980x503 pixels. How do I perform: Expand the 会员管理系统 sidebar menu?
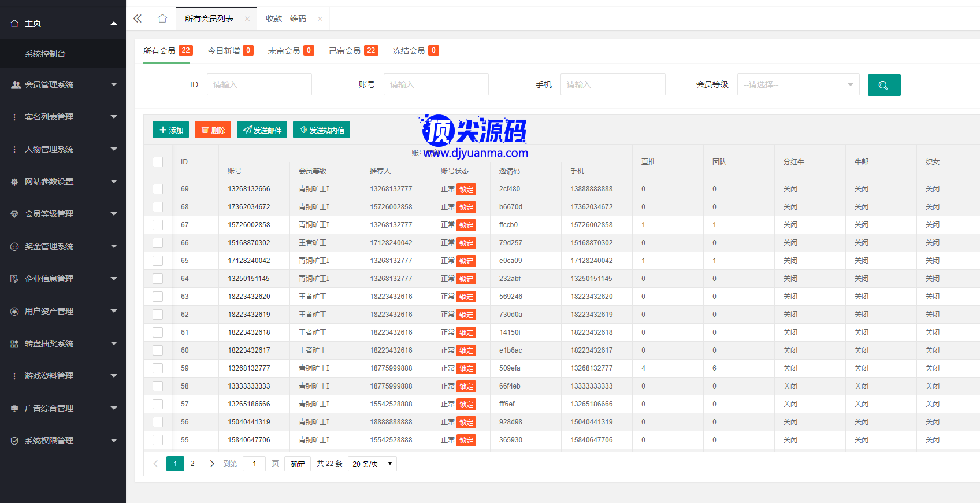(63, 84)
